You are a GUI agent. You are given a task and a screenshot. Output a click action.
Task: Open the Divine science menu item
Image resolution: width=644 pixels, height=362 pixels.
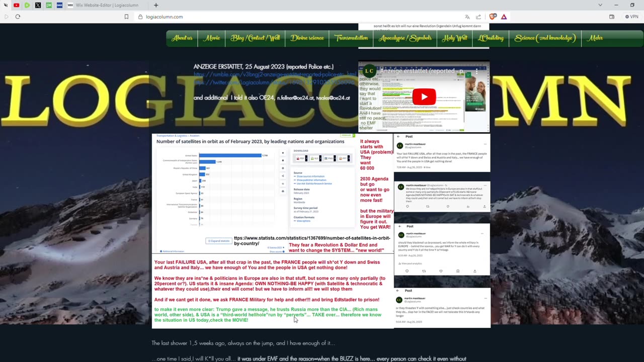click(x=307, y=38)
